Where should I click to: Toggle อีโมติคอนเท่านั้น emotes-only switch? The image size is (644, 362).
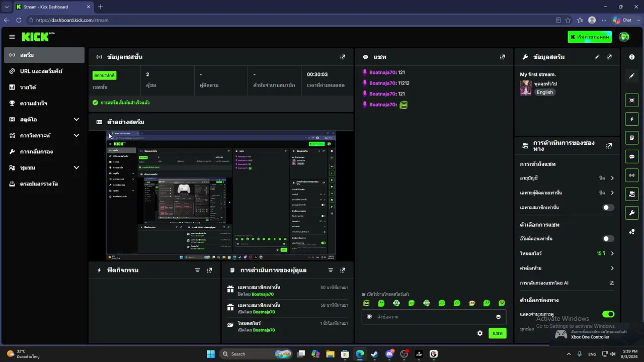[x=608, y=239]
